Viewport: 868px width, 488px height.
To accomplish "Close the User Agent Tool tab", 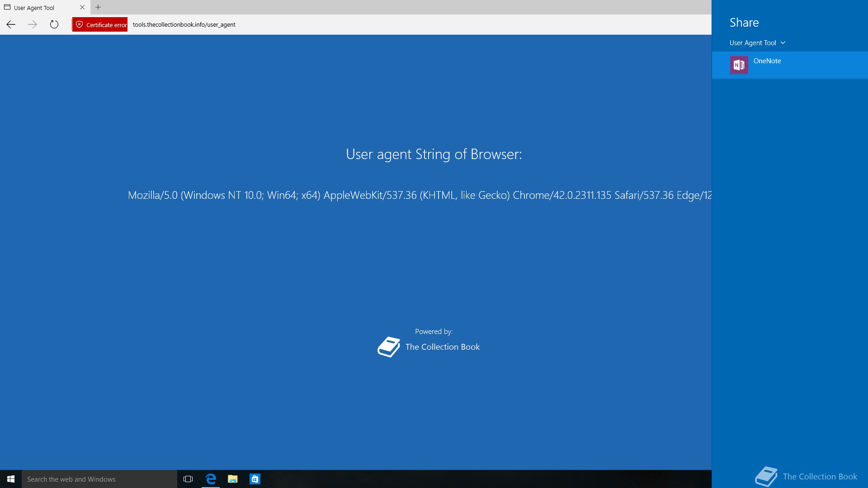I will [82, 7].
